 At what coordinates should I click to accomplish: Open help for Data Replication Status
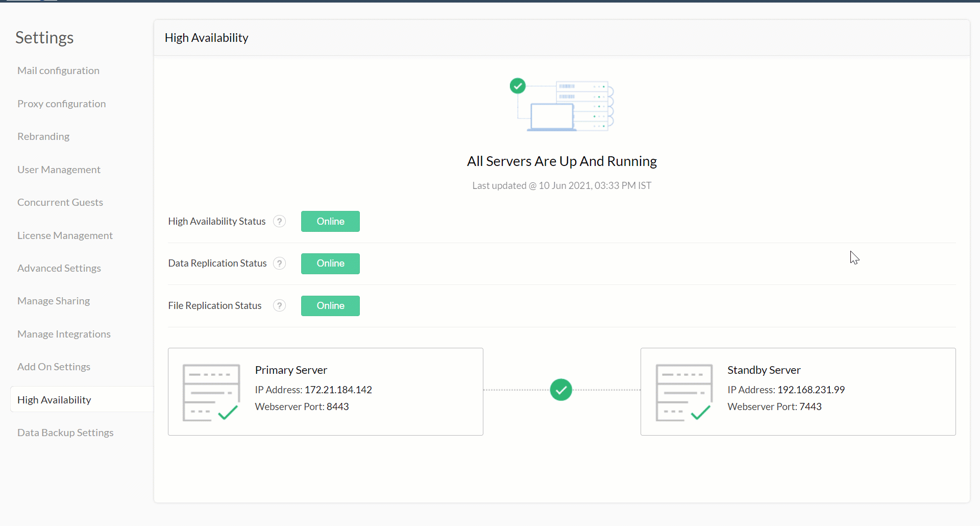(279, 263)
